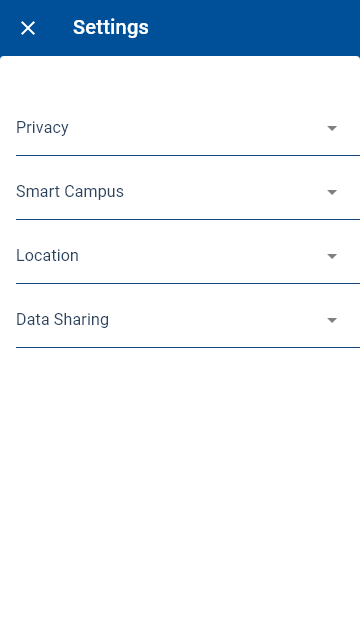Open the Location dropdown arrow
360x640 pixels.
[332, 256]
